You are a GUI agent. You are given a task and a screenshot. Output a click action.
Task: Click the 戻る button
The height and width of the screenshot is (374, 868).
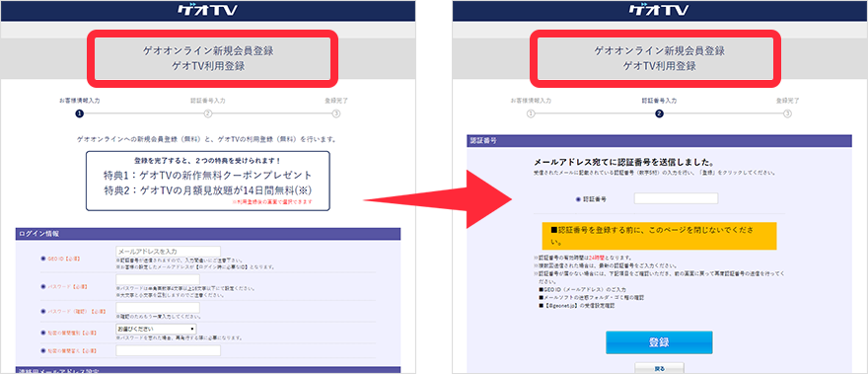659,368
